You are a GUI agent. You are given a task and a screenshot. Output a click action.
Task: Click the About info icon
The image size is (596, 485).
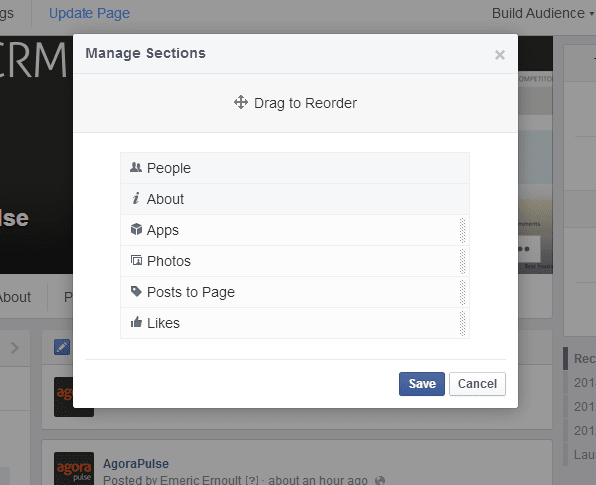pos(136,198)
